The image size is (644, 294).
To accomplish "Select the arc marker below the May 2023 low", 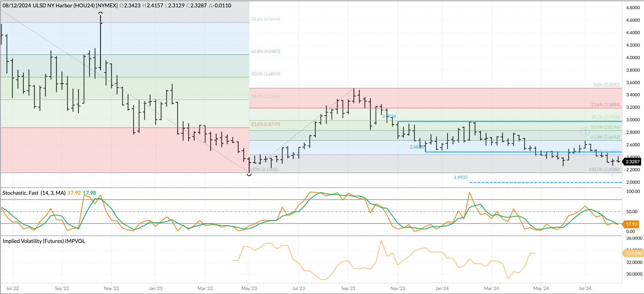I will point(249,174).
